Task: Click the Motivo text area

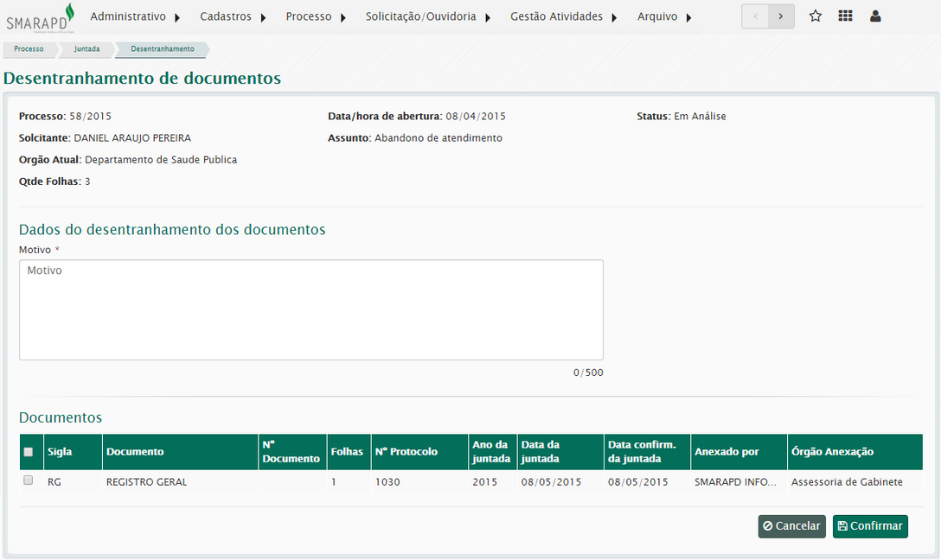Action: pos(311,309)
